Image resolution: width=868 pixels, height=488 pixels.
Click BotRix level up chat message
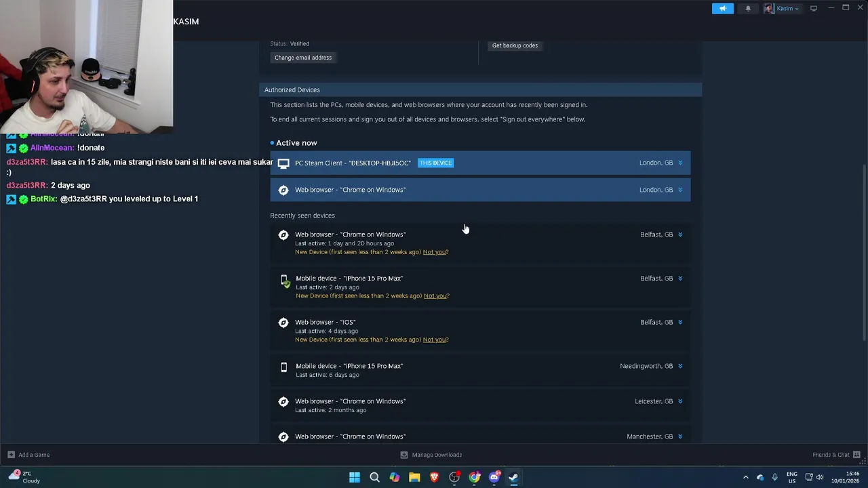tap(102, 199)
